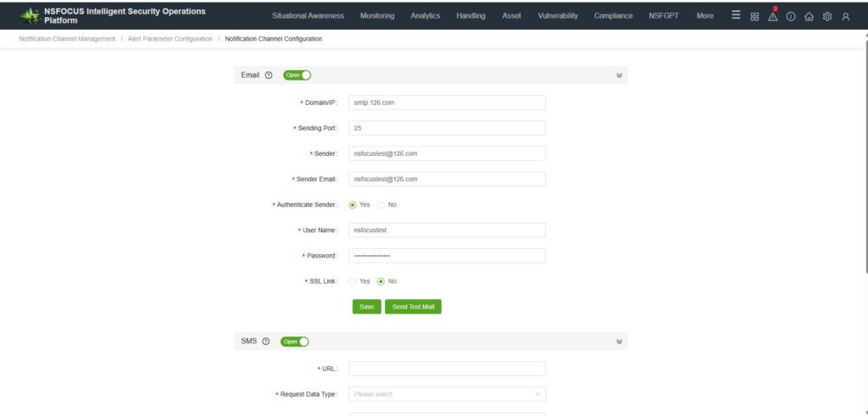
Task: Go to home via the house icon
Action: coord(809,16)
